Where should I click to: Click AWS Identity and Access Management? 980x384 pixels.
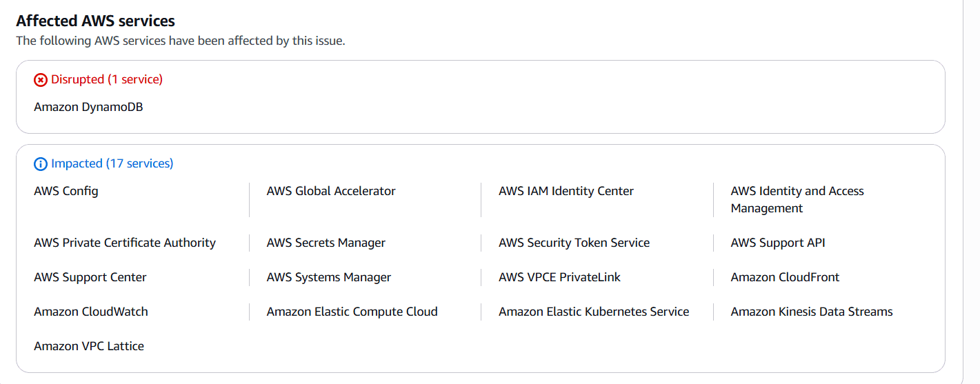click(797, 199)
